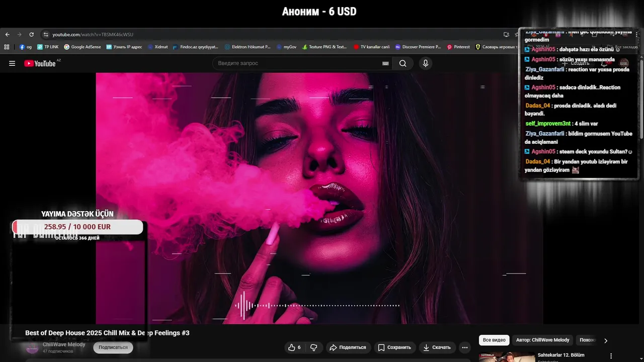Select the 'Все видео' chip
The width and height of the screenshot is (644, 362).
click(x=494, y=340)
